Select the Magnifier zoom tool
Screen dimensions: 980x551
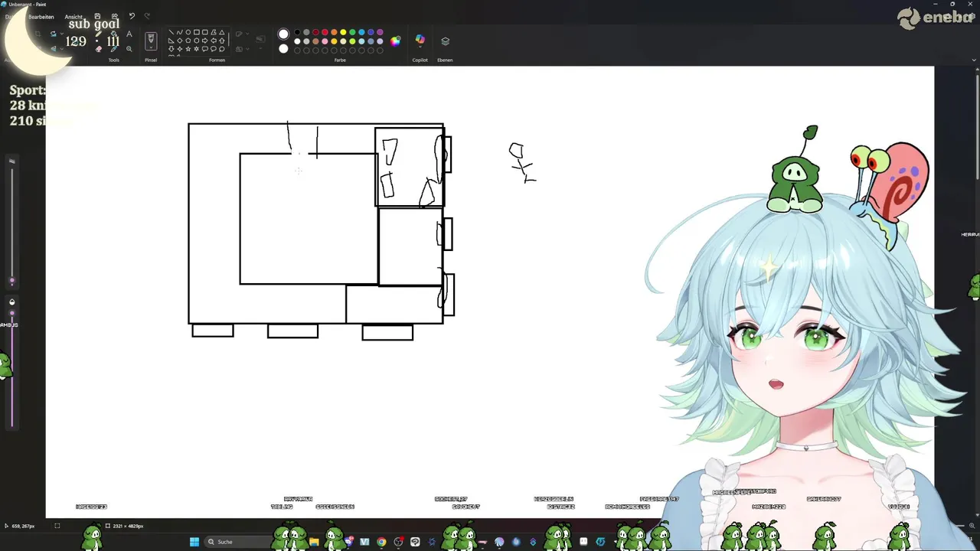[x=129, y=48]
